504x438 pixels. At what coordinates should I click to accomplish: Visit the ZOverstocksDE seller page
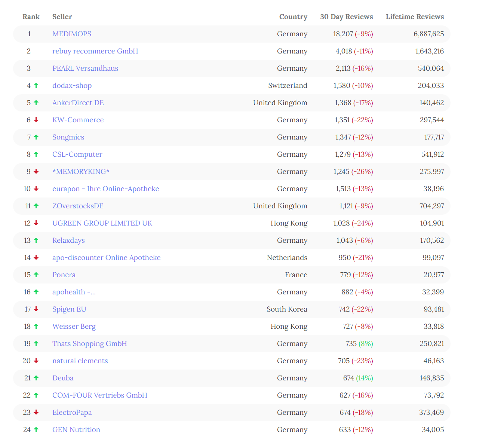coord(78,206)
